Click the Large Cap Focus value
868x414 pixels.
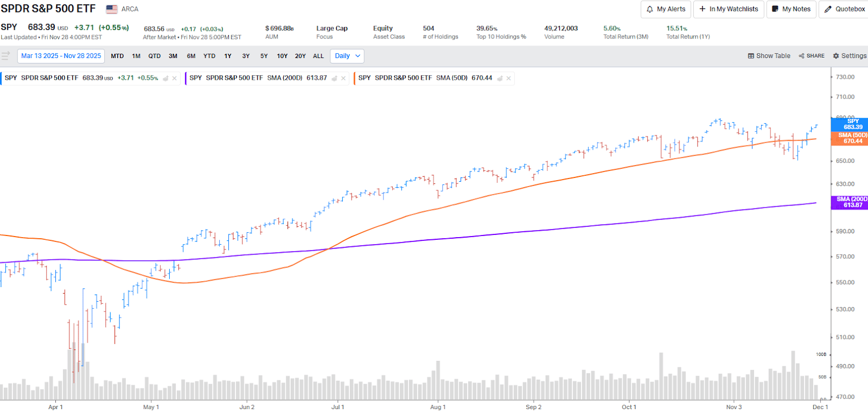[332, 28]
